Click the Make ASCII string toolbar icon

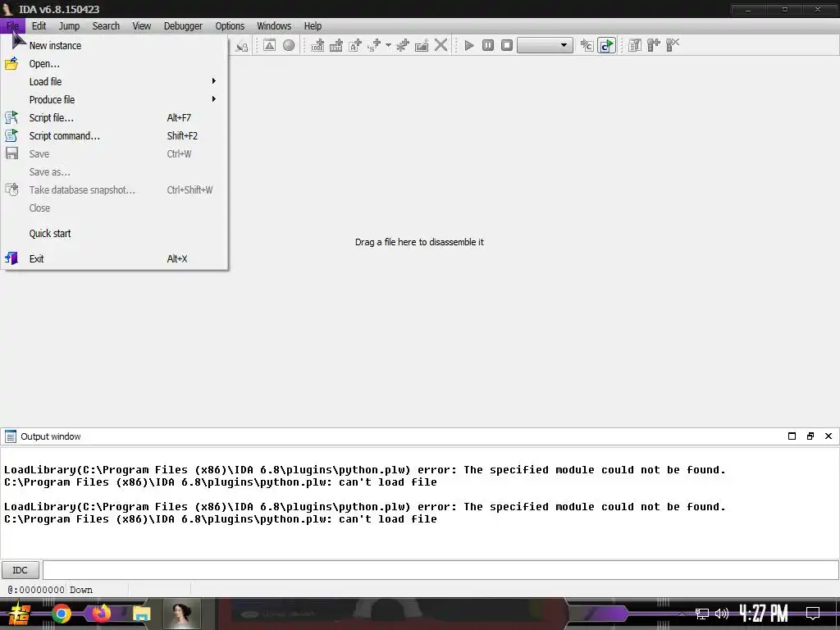pos(355,46)
